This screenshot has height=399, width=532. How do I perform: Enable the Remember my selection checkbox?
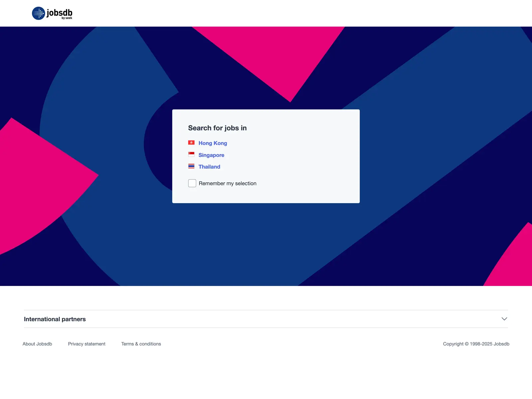pyautogui.click(x=192, y=183)
